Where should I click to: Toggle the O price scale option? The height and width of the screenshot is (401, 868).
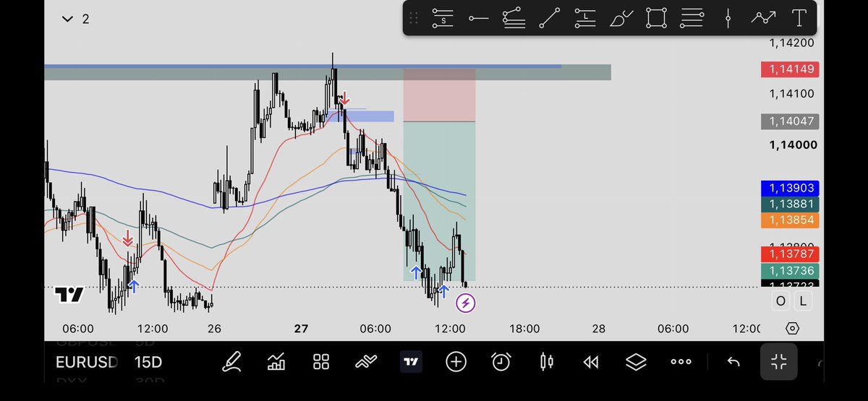[x=781, y=301]
